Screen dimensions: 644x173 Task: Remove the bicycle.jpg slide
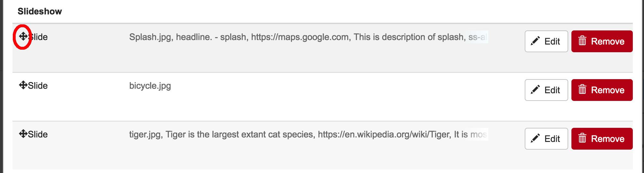[602, 90]
